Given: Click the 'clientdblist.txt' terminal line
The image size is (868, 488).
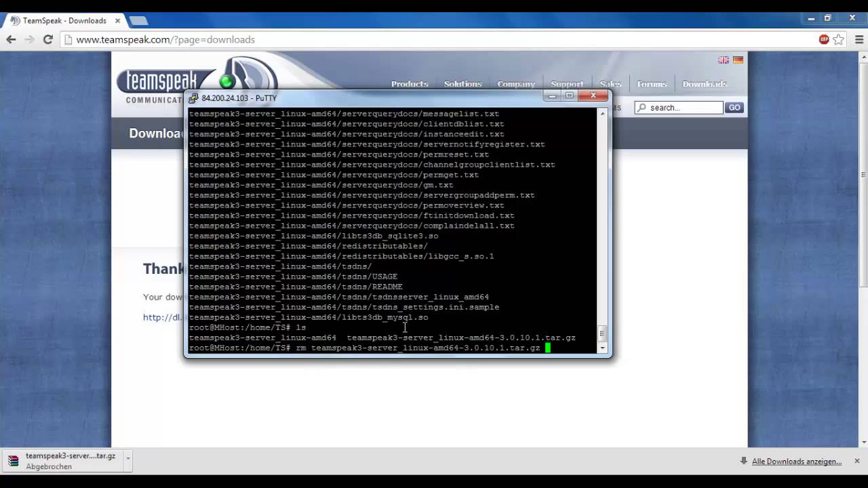Looking at the screenshot, I should coord(347,124).
